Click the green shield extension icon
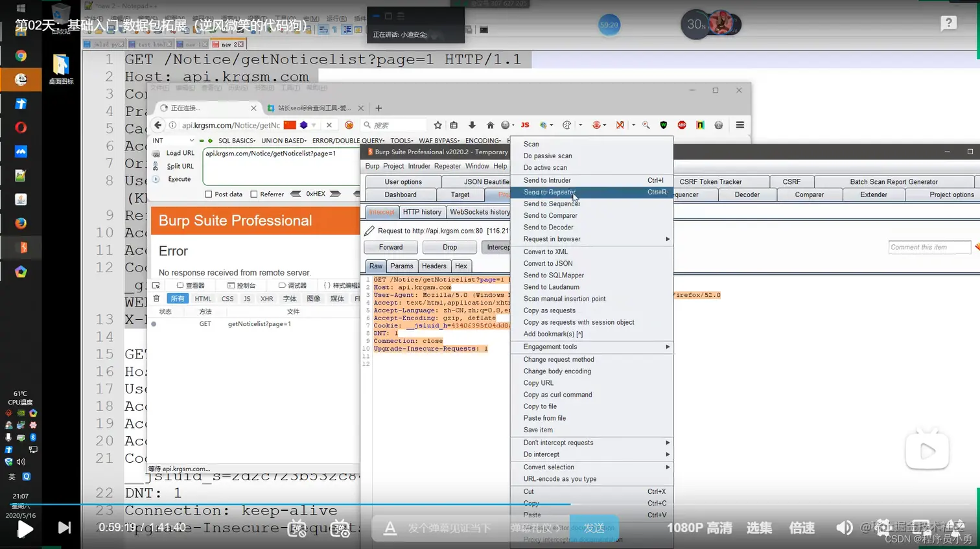The width and height of the screenshot is (980, 549). pos(664,125)
